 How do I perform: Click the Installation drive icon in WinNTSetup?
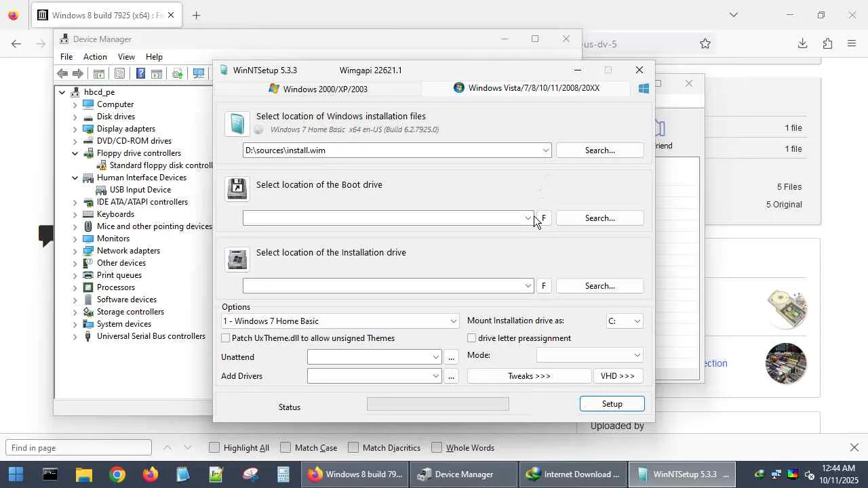point(237,259)
